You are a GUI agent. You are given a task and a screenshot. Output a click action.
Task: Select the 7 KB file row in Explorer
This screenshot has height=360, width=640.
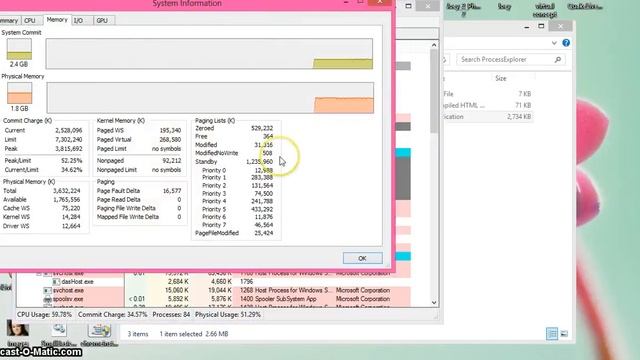tap(488, 94)
